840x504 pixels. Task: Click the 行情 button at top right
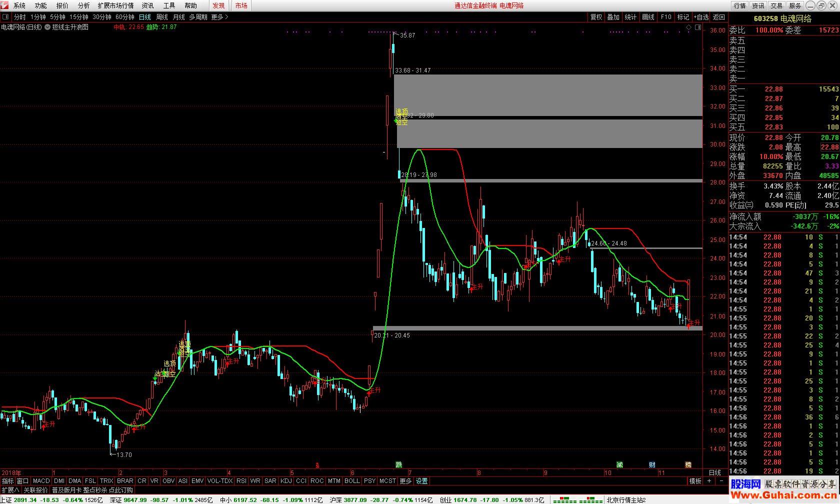tap(740, 5)
